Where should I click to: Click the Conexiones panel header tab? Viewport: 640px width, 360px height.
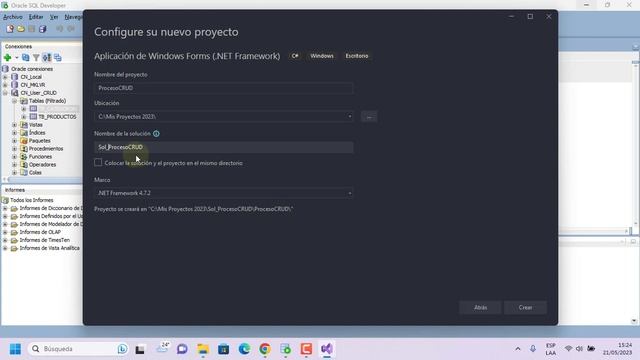tap(18, 47)
